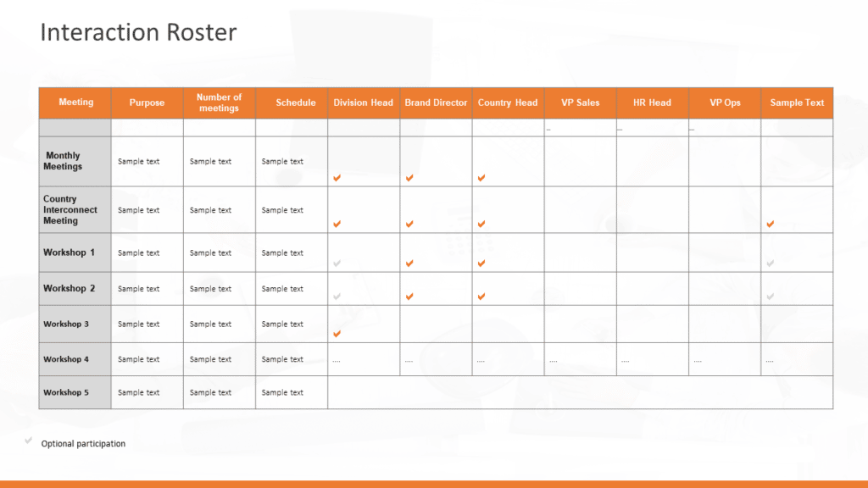
Task: Select the Number of meetings header cell
Action: pos(219,103)
